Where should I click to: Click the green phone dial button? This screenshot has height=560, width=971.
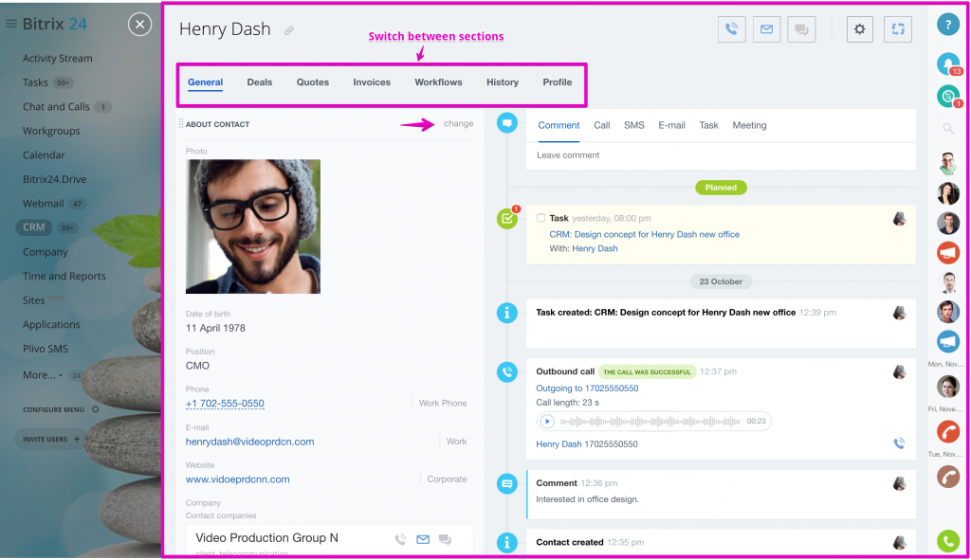[x=948, y=541]
